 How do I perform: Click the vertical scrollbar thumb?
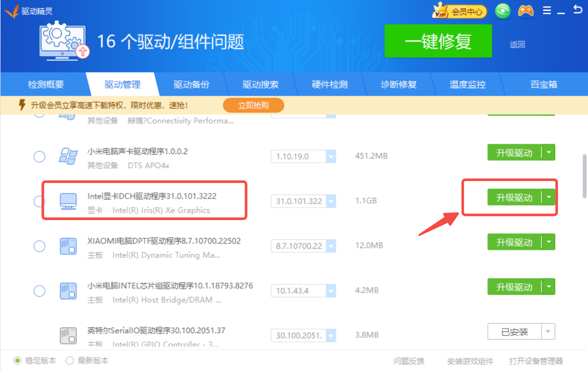[584, 176]
